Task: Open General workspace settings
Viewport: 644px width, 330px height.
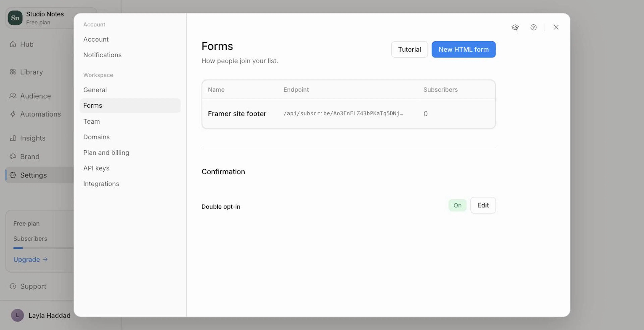Action: click(x=130, y=90)
